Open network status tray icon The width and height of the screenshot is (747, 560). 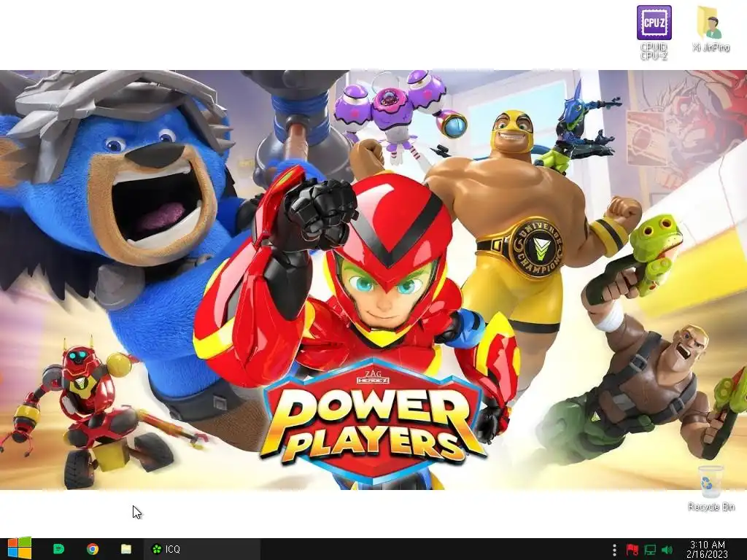650,550
